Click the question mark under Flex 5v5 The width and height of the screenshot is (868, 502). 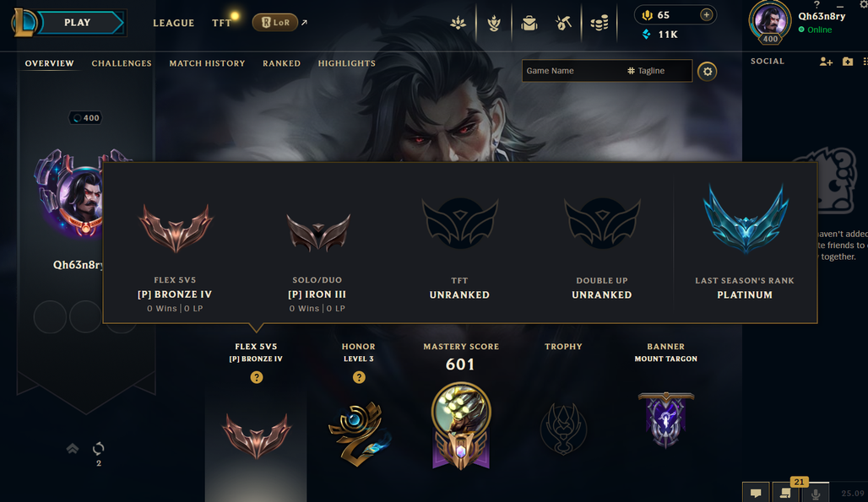[257, 377]
